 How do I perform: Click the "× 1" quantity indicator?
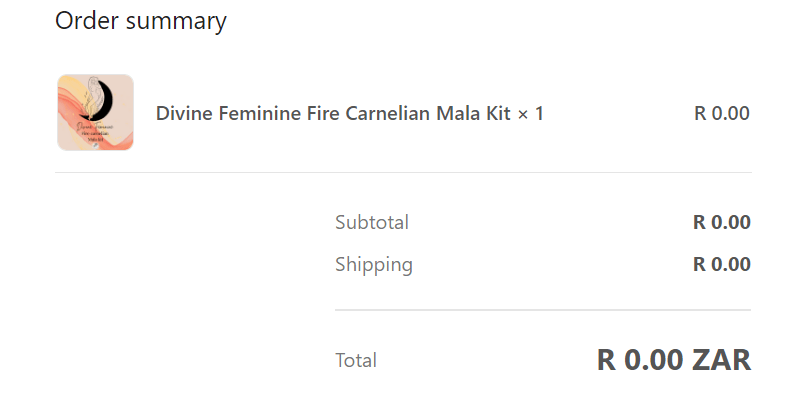(530, 113)
